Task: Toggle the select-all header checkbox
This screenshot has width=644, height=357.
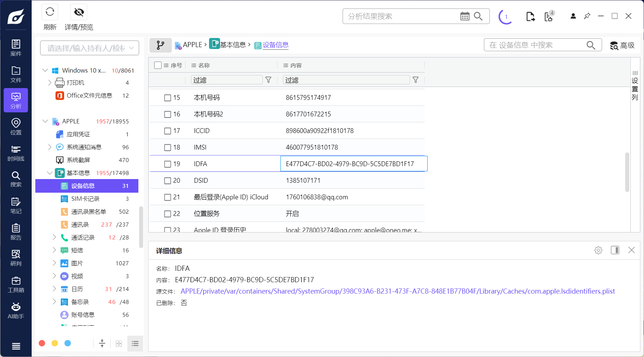Action: click(158, 65)
